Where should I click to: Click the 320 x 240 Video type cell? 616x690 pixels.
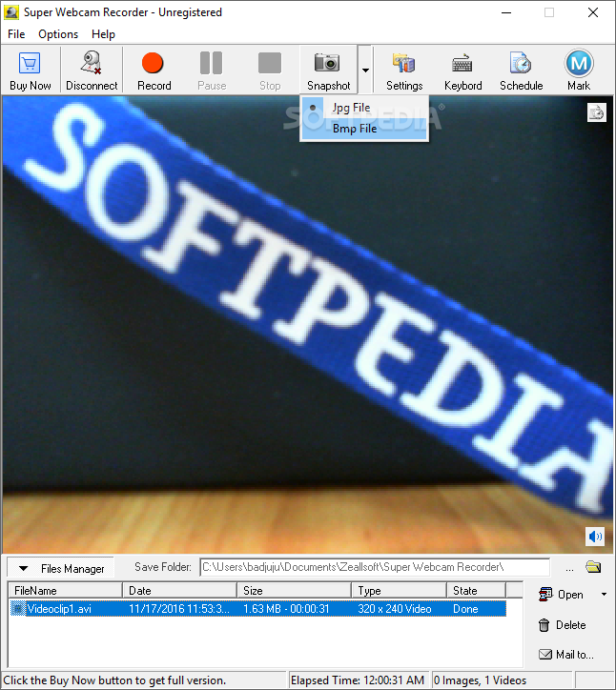395,609
